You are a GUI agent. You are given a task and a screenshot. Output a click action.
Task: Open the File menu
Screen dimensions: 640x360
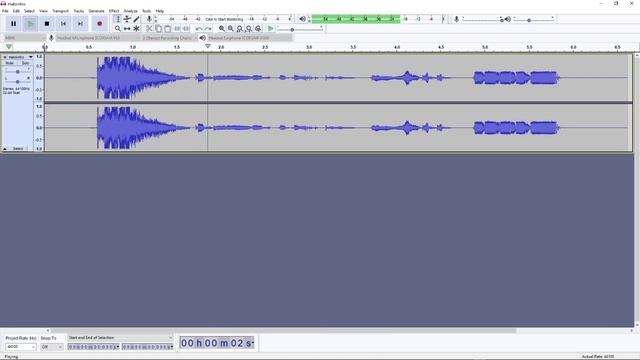[5, 11]
